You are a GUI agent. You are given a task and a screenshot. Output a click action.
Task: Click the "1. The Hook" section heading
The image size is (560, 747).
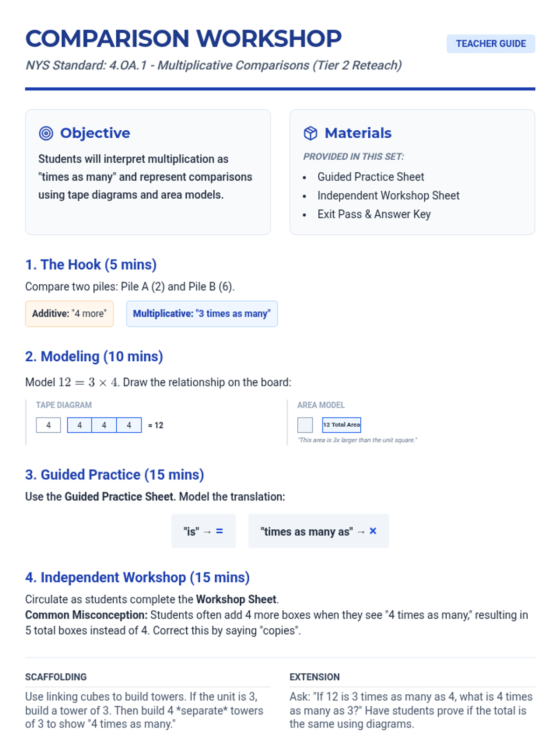[x=91, y=265]
